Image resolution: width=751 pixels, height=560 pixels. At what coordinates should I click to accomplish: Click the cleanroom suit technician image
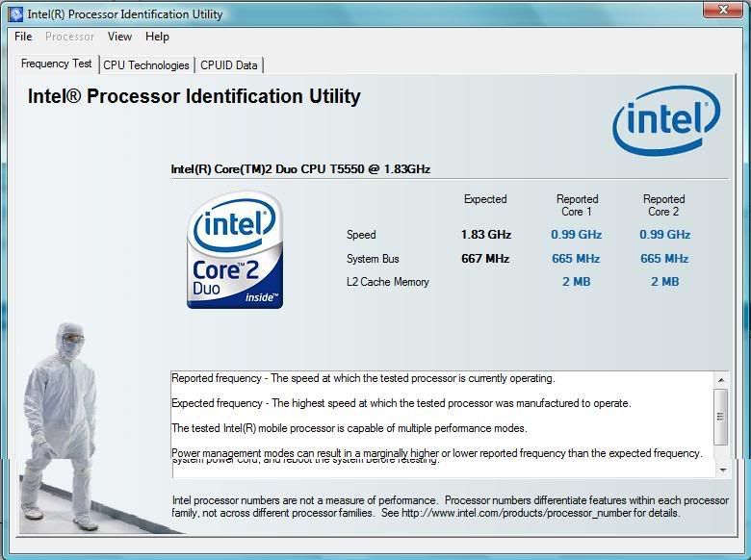[60, 427]
